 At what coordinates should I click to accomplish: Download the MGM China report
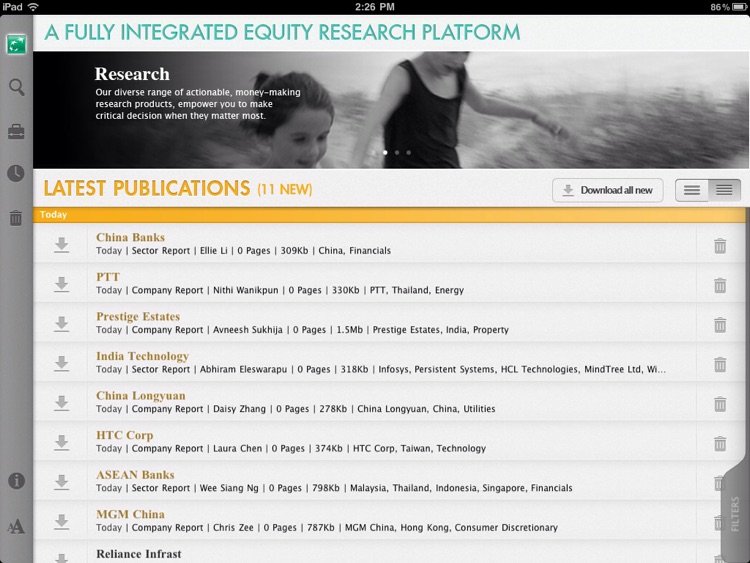tap(61, 522)
